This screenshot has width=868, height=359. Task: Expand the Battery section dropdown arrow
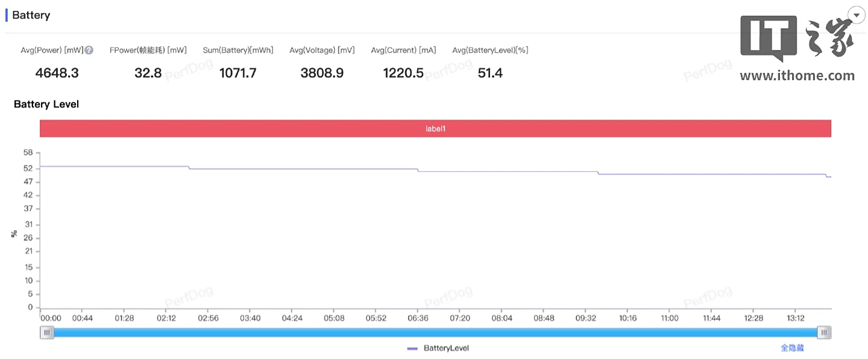click(857, 15)
